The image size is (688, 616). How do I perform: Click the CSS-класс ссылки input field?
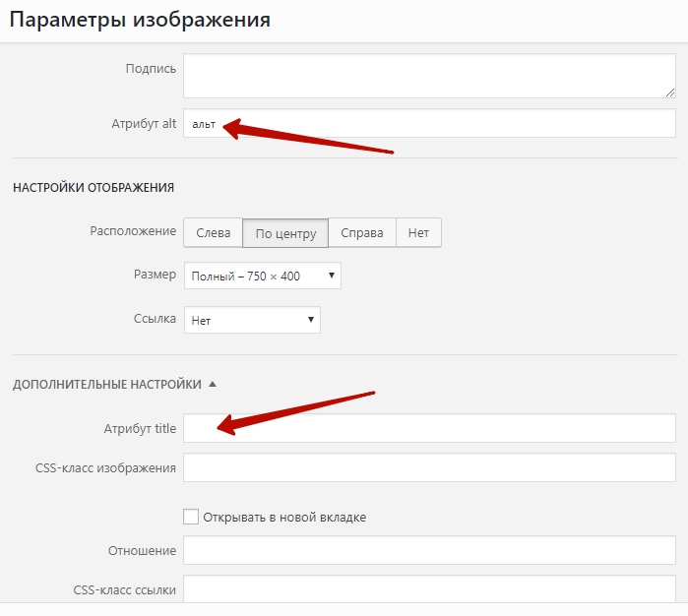pos(429,588)
